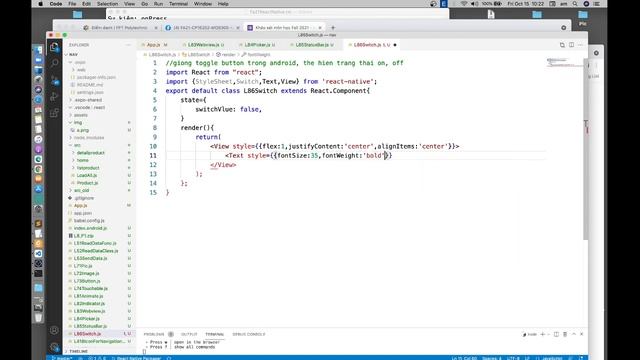Click Ln/Col cursor position in status bar
The height and width of the screenshot is (360, 640).
464,358
